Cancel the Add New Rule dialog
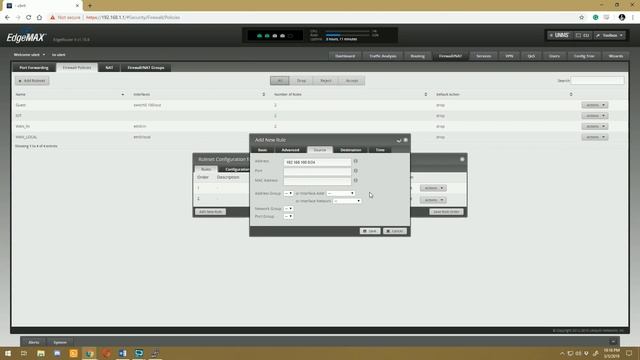 [395, 231]
